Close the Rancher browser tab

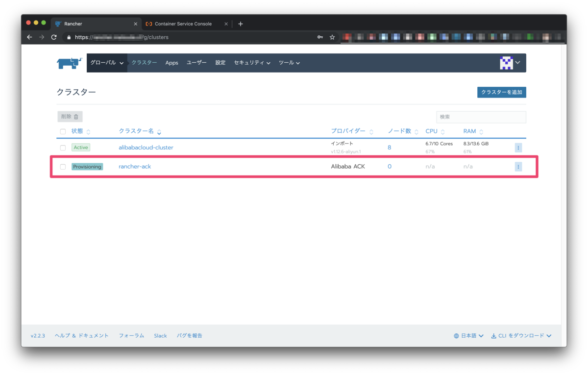(x=136, y=24)
